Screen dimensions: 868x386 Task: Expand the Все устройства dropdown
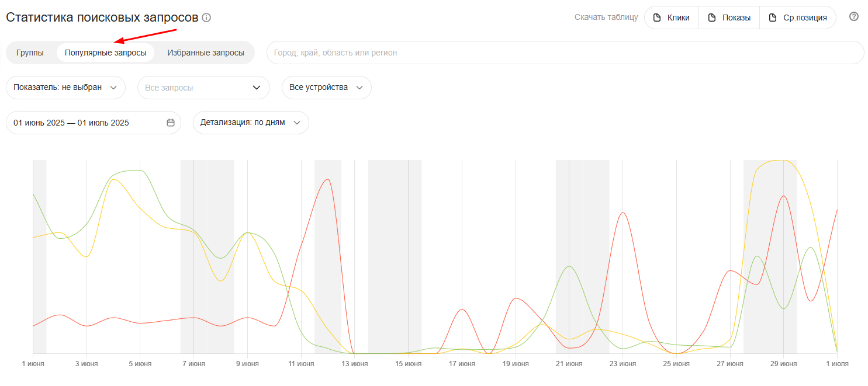[326, 88]
